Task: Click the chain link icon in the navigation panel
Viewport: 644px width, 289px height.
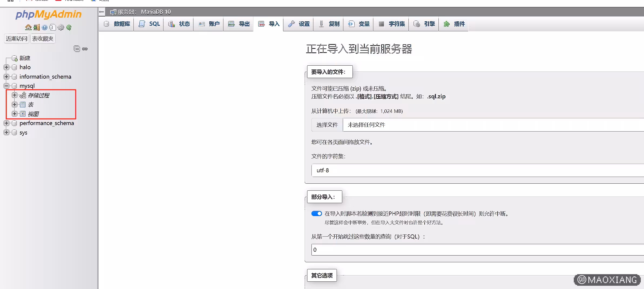Action: [85, 49]
